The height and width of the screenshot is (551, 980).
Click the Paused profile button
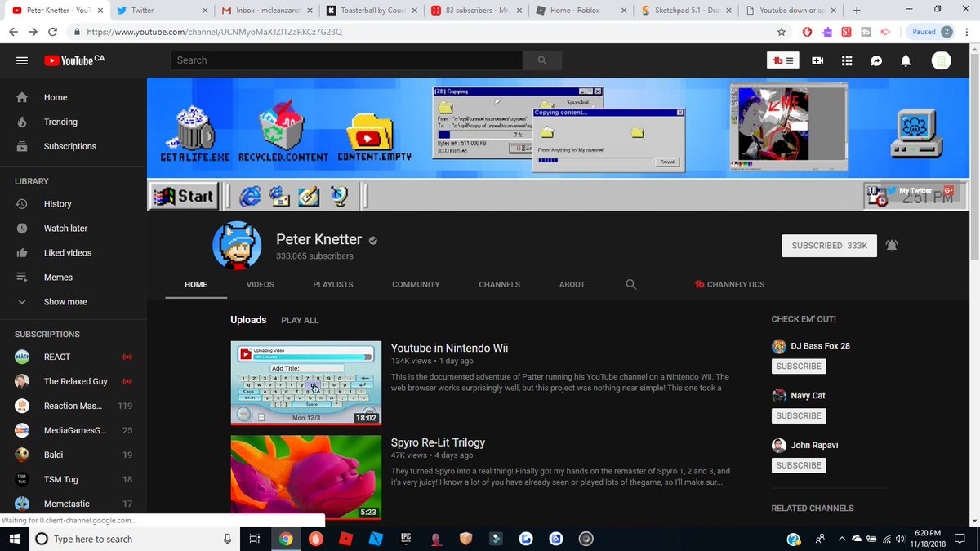tap(930, 32)
